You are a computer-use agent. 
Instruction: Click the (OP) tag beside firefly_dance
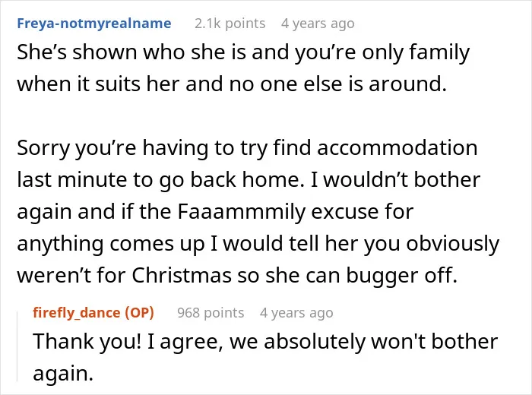pyautogui.click(x=139, y=313)
